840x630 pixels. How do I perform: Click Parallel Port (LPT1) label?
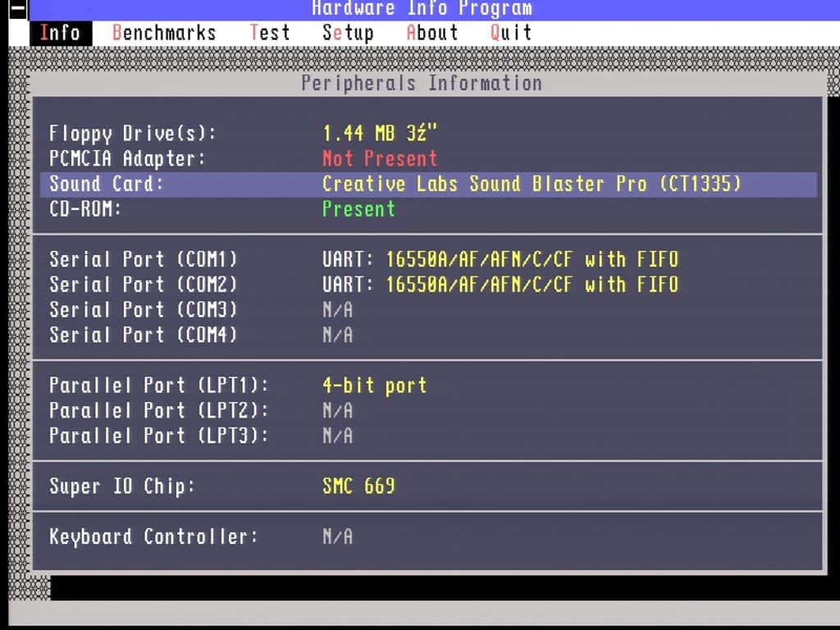(159, 386)
